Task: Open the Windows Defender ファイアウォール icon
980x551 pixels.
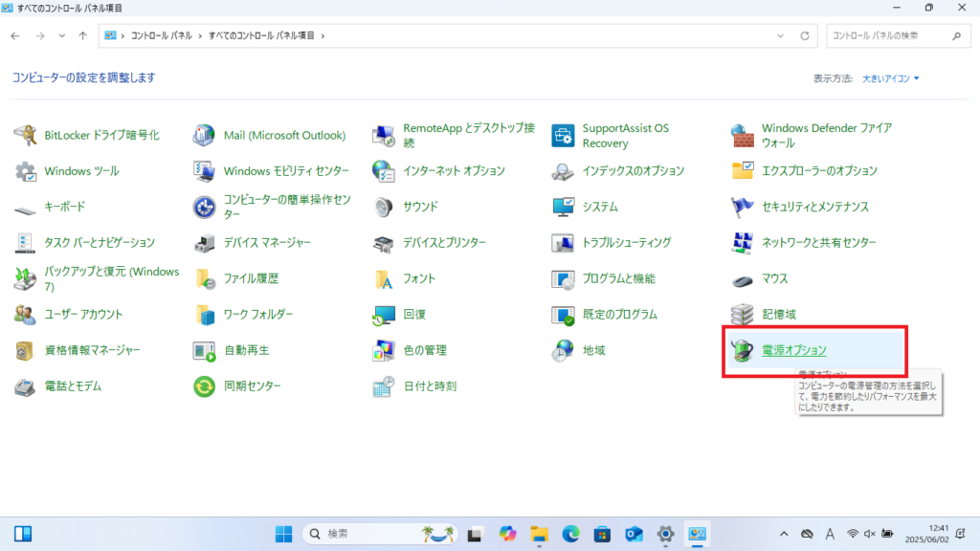Action: point(742,135)
